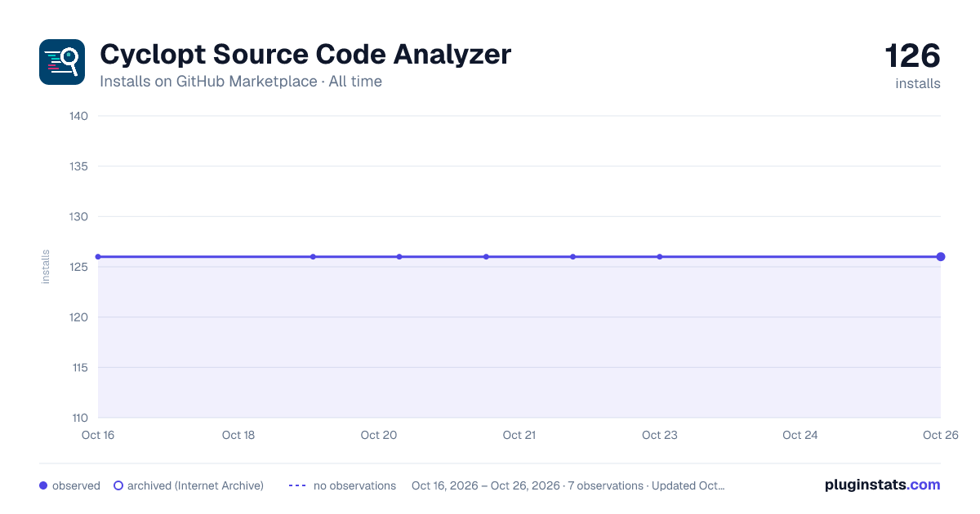
Task: Click the 120 y-axis value
Action: click(79, 317)
